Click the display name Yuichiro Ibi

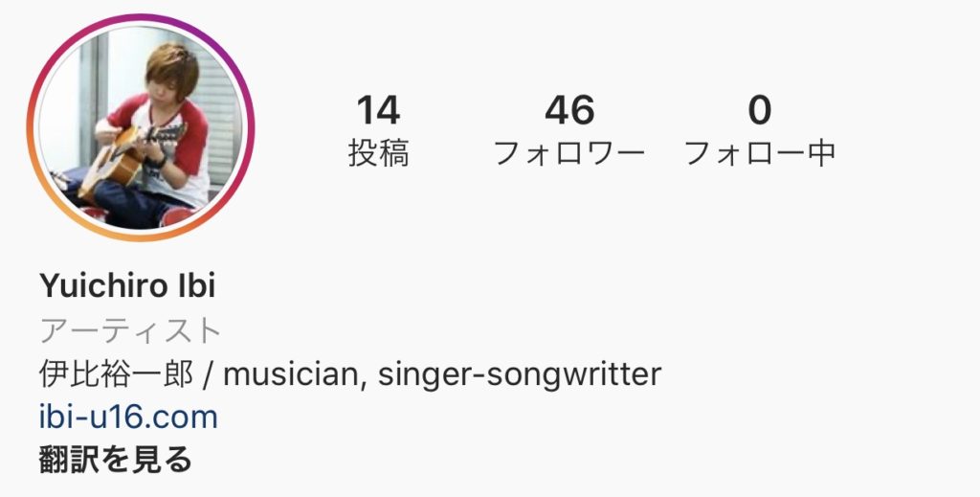tap(127, 285)
